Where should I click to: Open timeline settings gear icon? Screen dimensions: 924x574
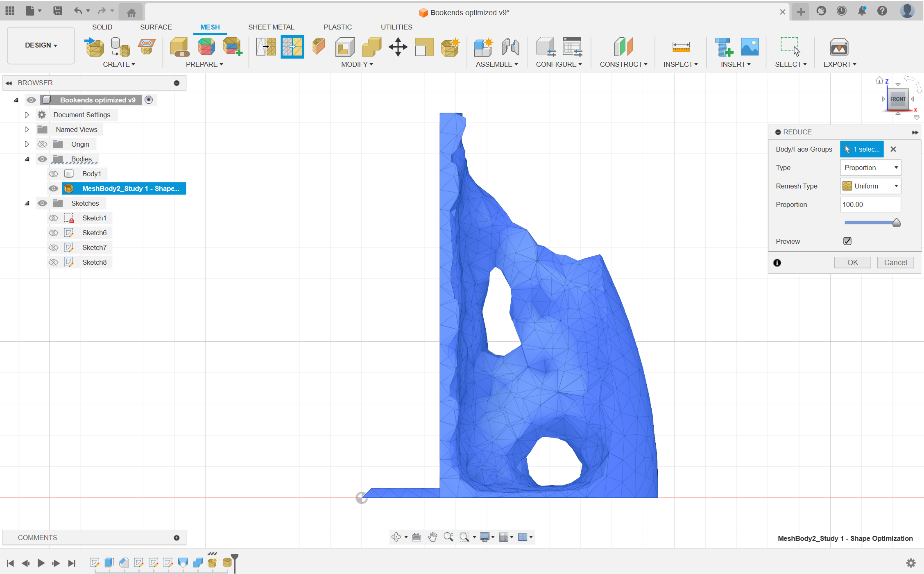(911, 563)
